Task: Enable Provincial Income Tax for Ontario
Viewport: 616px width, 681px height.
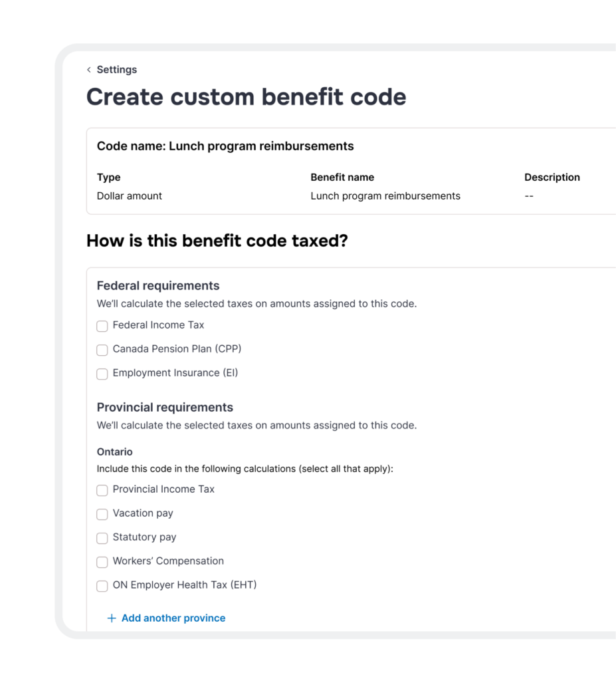Action: point(102,490)
